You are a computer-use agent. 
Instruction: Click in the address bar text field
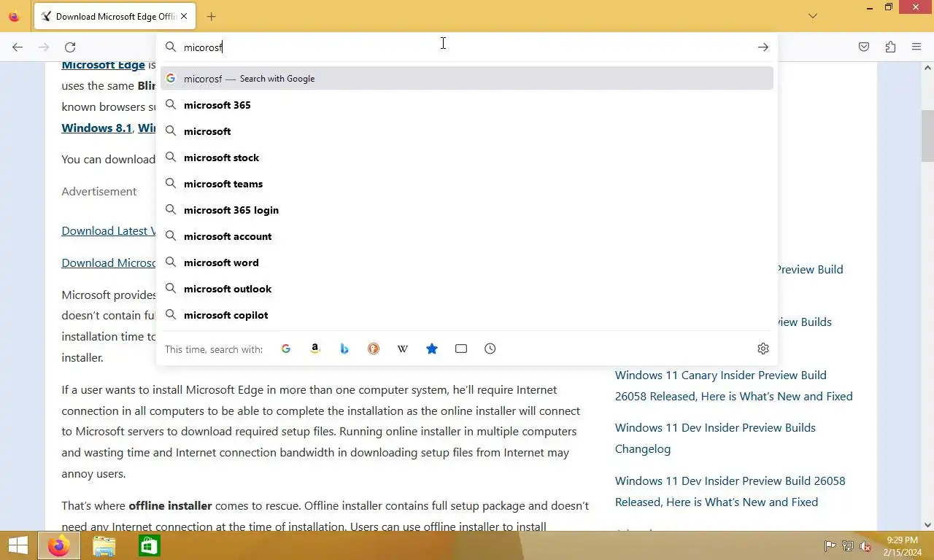click(x=467, y=47)
